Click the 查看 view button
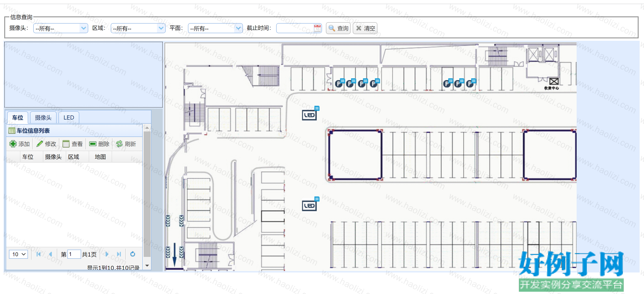This screenshot has width=644, height=294. point(72,144)
